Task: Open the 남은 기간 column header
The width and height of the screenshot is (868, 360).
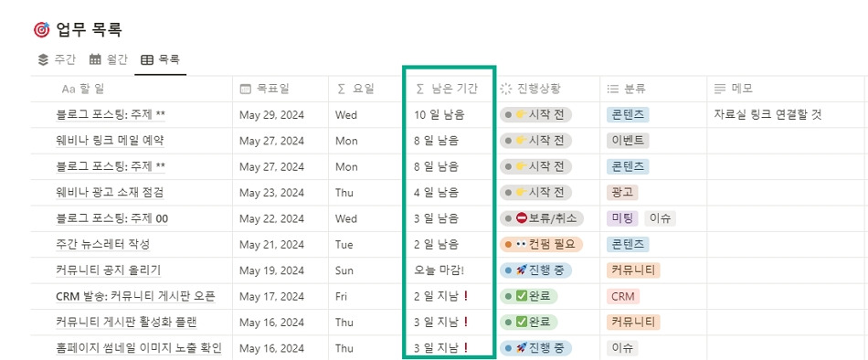Action: (x=449, y=89)
